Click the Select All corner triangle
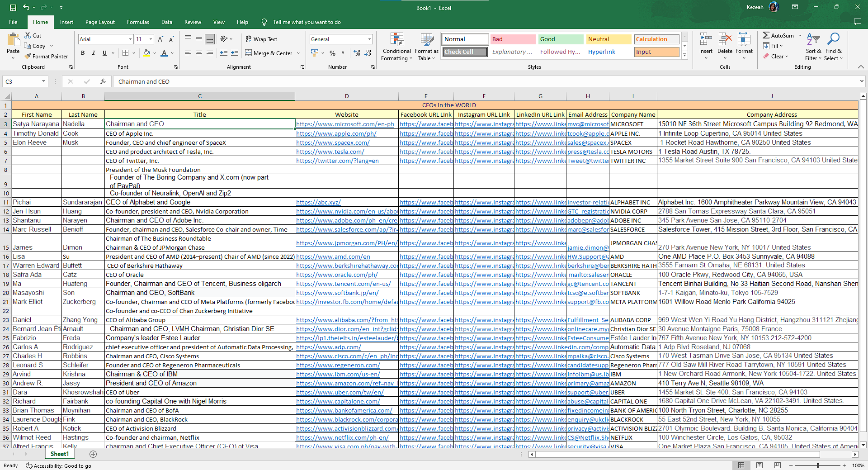The image size is (868, 470). click(7, 96)
